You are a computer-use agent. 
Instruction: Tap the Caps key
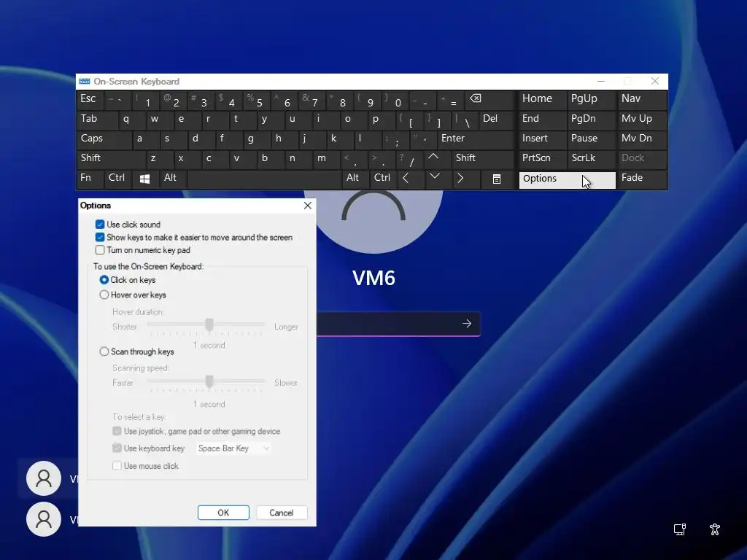click(x=104, y=140)
